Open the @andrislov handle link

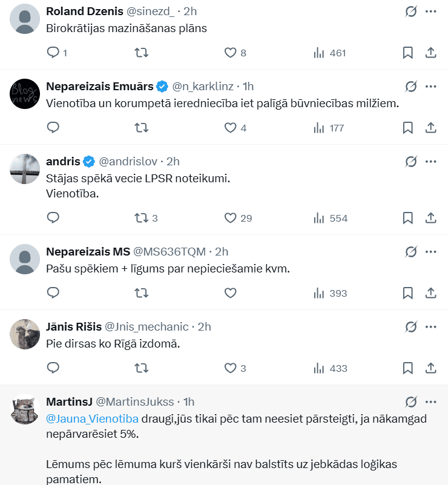point(128,162)
